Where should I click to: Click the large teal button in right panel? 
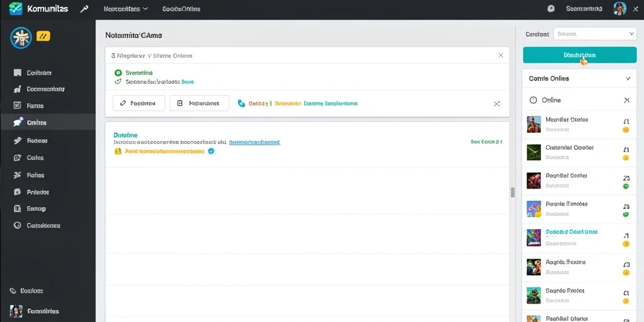pos(579,55)
